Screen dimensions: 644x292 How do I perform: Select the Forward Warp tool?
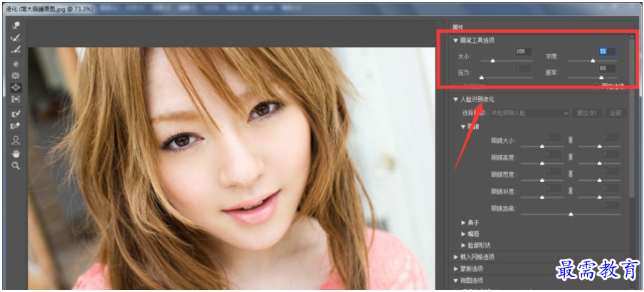[x=16, y=26]
